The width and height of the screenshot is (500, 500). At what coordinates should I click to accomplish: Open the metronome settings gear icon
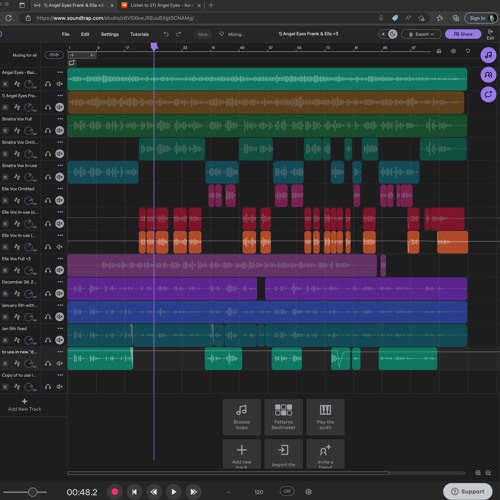point(309,492)
